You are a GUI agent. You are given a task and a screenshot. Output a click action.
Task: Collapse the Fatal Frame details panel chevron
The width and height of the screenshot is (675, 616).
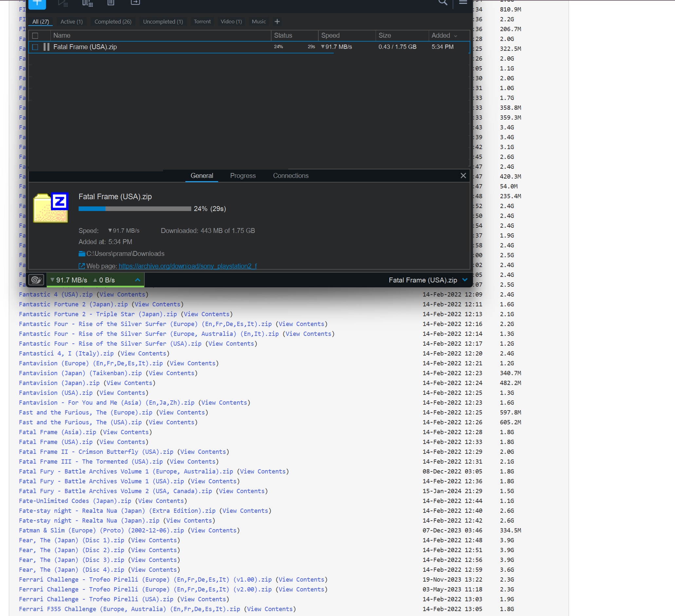pyautogui.click(x=465, y=280)
